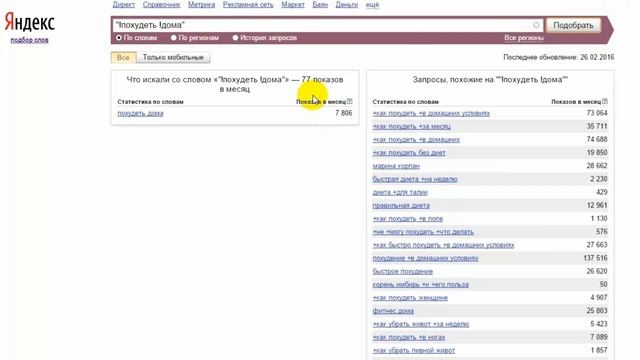Open help icon in right table's Показов в месяц header
640x360 pixels.
click(x=605, y=101)
